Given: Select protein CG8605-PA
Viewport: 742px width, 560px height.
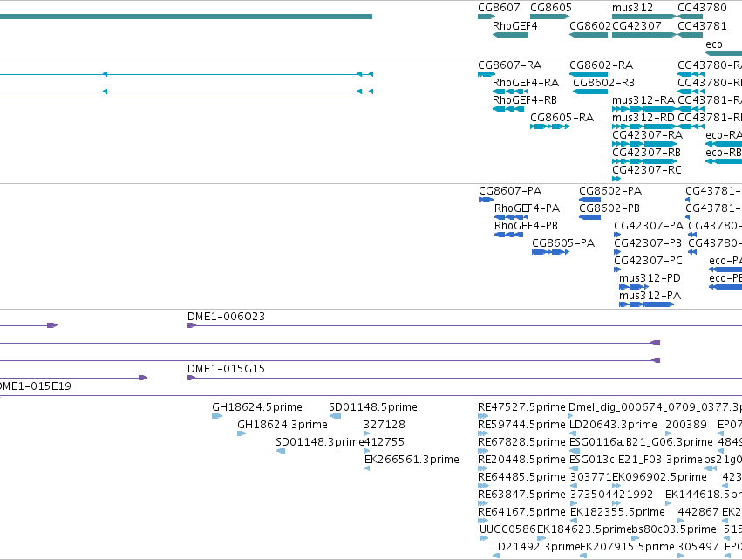Looking at the screenshot, I should tap(550, 252).
